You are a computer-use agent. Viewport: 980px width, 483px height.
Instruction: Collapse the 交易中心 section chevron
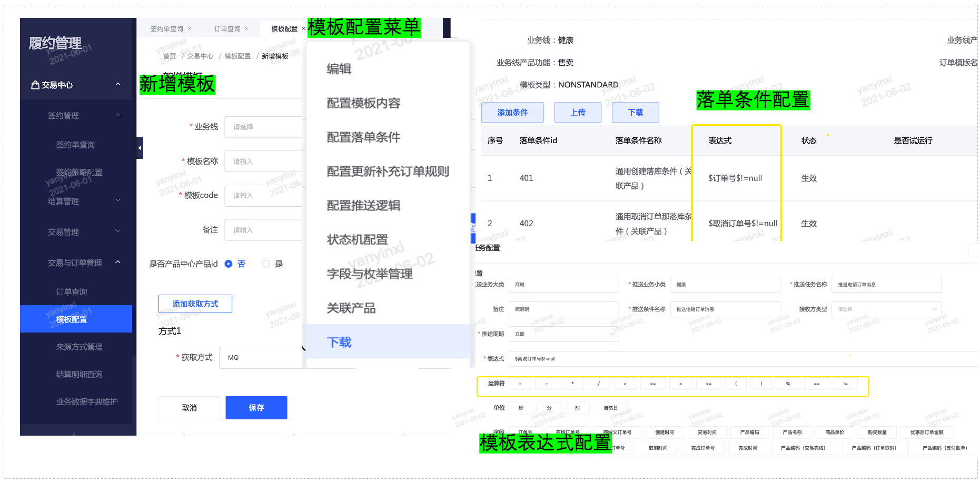coord(118,84)
